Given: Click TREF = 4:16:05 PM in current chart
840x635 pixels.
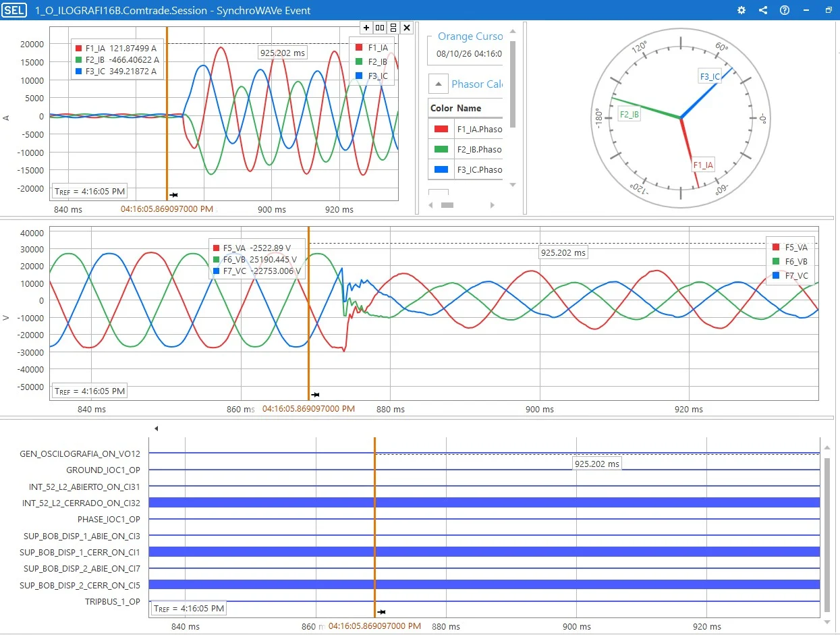Looking at the screenshot, I should (89, 191).
